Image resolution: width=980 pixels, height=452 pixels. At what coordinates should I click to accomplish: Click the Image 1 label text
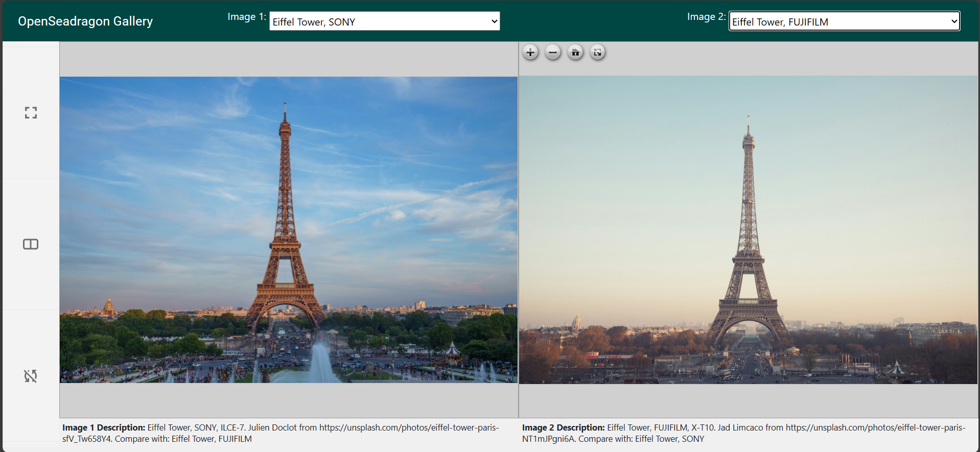[246, 17]
